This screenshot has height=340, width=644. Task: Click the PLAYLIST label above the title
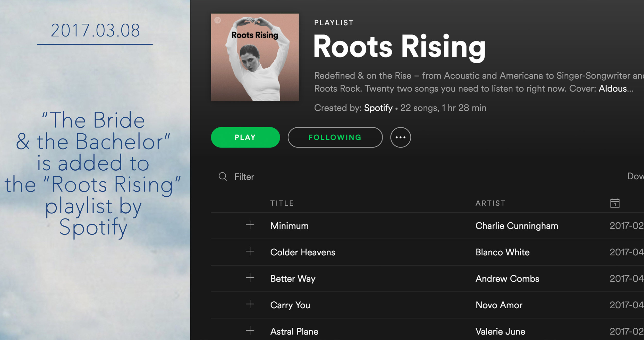coord(334,23)
